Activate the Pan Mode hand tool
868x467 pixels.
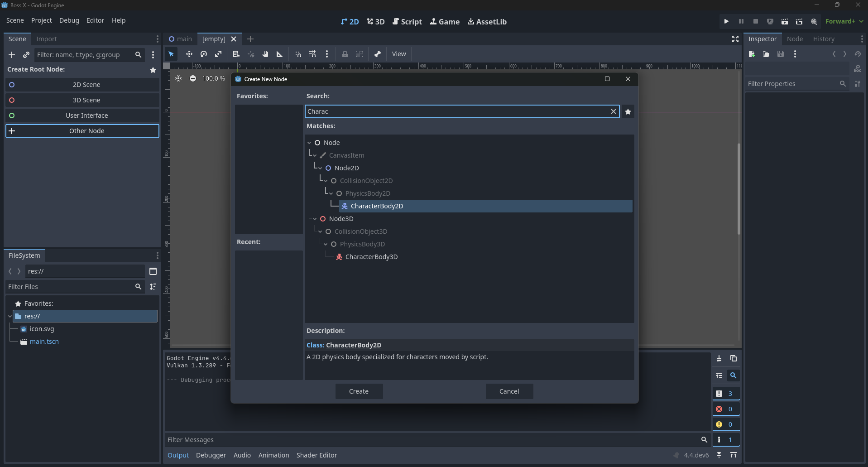pos(265,54)
